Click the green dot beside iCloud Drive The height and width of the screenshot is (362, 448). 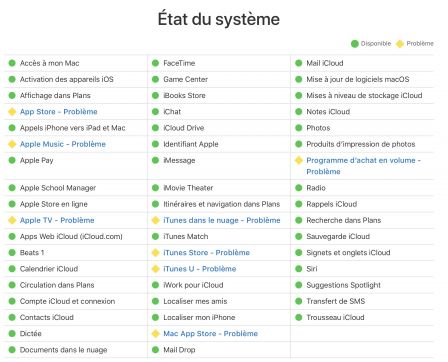tap(155, 128)
